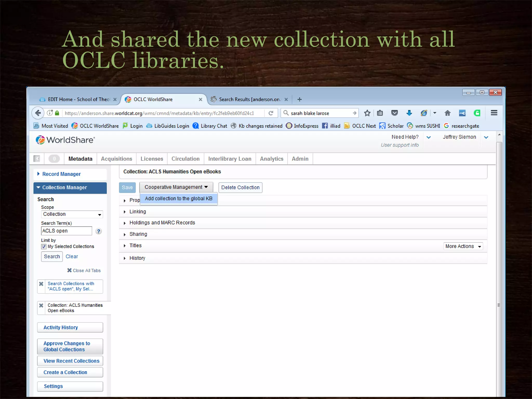Open the Need Help chevron menu

(x=429, y=137)
